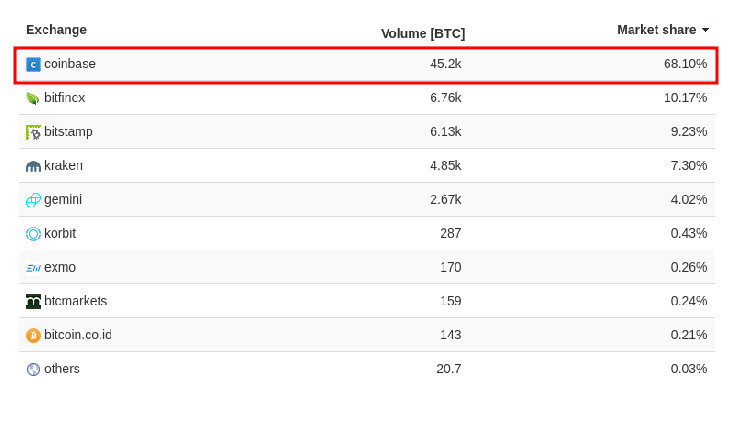
Task: Select the bitstamp logo icon
Action: pos(33,133)
